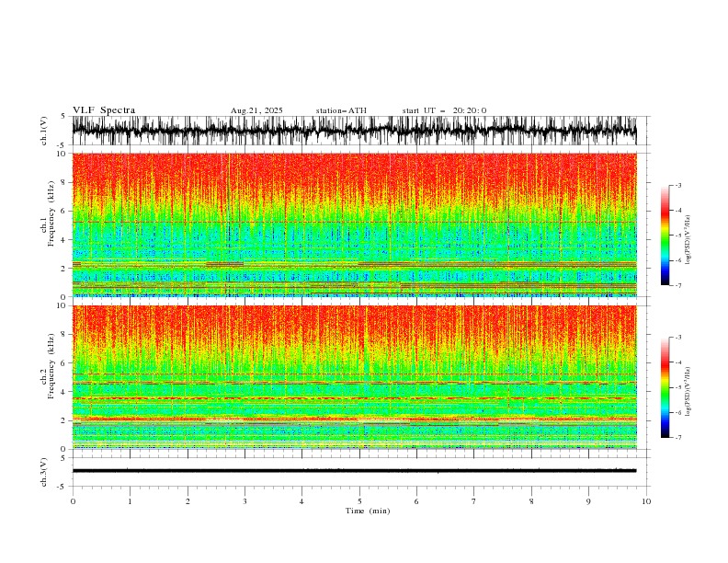Click the ch.2 'Frequency (kHz)' axis label
Viewport: 728px width, 563px height.
51,366
